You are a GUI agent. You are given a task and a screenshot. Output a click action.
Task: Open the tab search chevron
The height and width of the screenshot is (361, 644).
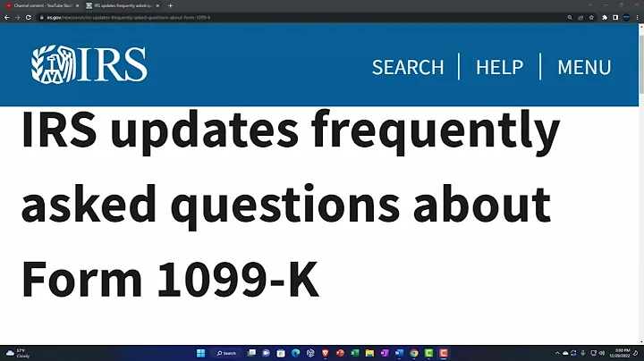(590, 5)
